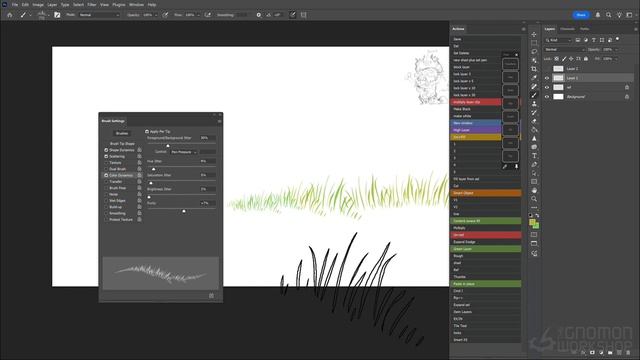Image resolution: width=640 pixels, height=360 pixels.
Task: Open the Window menu
Action: 136,4
